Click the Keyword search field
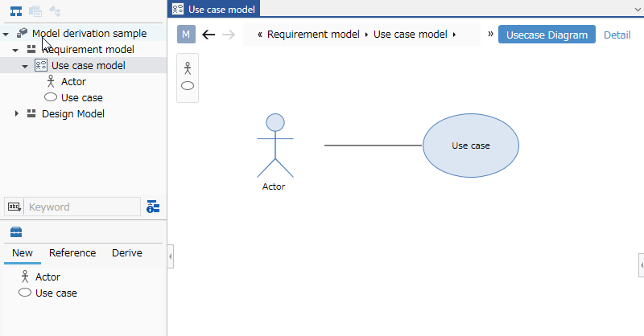The height and width of the screenshot is (336, 644). (x=83, y=207)
